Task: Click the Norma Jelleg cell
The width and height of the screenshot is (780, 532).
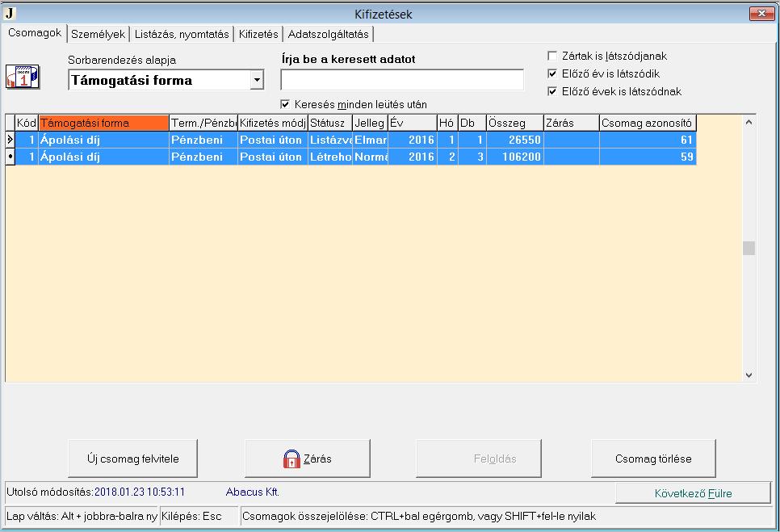Action: coord(370,157)
